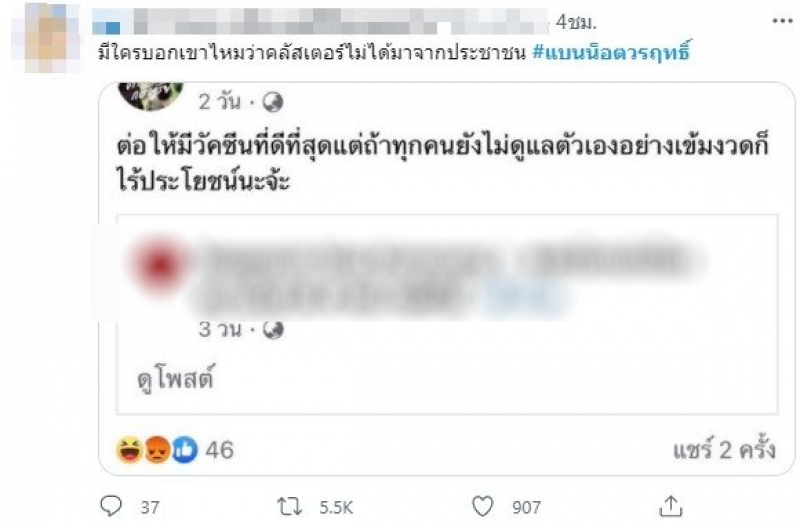800x526 pixels.
Task: View the 46 reactions count
Action: tap(219, 450)
